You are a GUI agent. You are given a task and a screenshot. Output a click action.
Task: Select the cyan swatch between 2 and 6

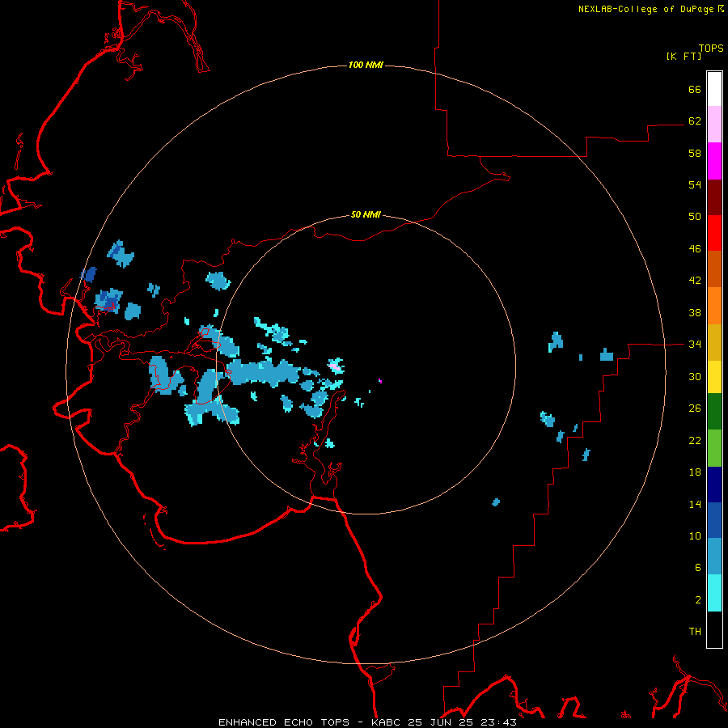click(x=714, y=593)
